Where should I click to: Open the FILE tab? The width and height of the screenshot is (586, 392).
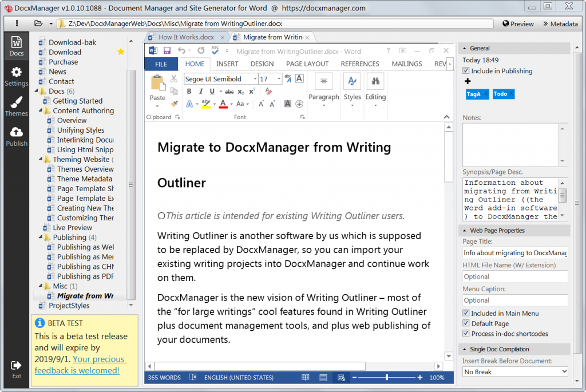(x=161, y=64)
